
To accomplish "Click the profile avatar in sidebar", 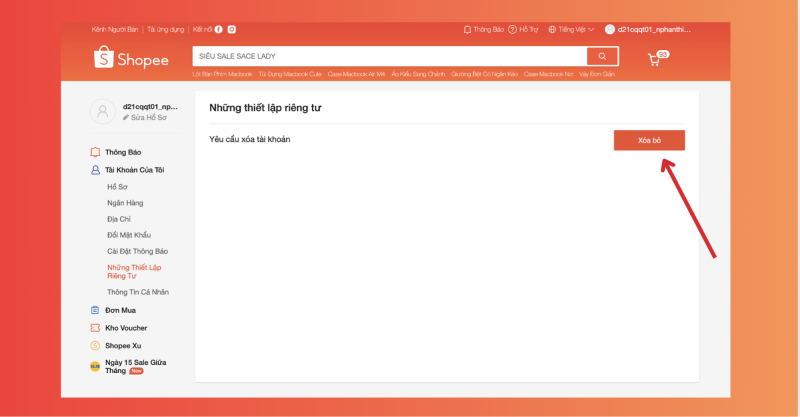I will (103, 112).
